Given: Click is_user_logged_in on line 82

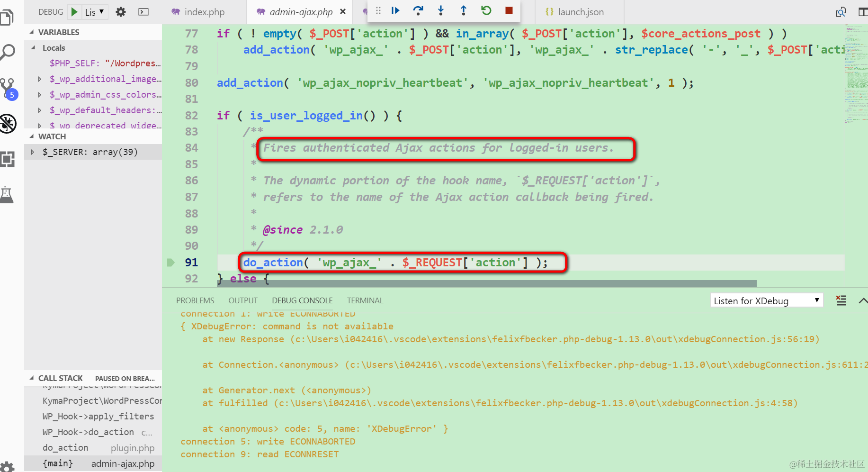Looking at the screenshot, I should click(x=306, y=116).
